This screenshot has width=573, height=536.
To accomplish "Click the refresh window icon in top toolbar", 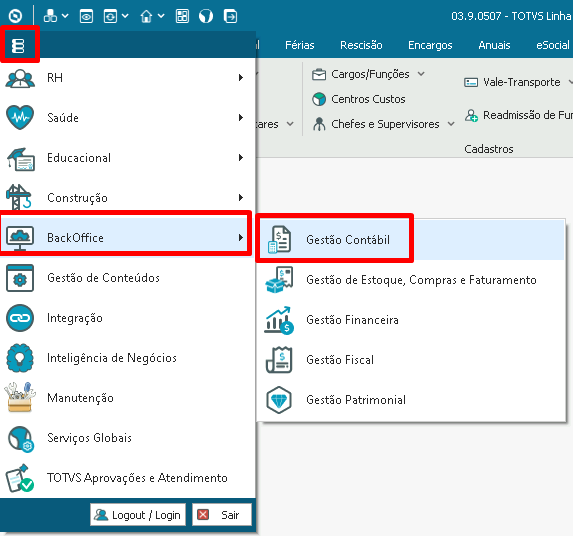I will 110,16.
